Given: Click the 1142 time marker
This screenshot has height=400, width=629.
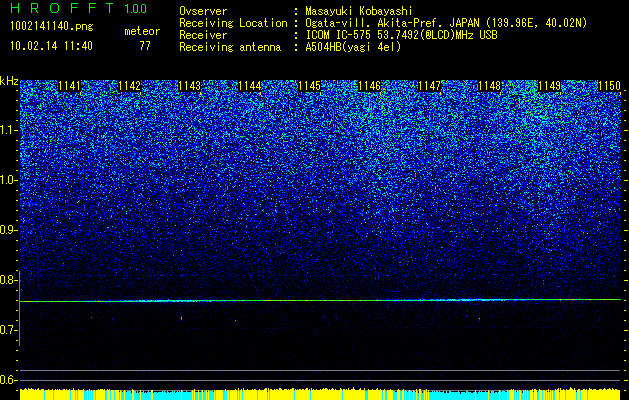Looking at the screenshot, I should tap(130, 86).
